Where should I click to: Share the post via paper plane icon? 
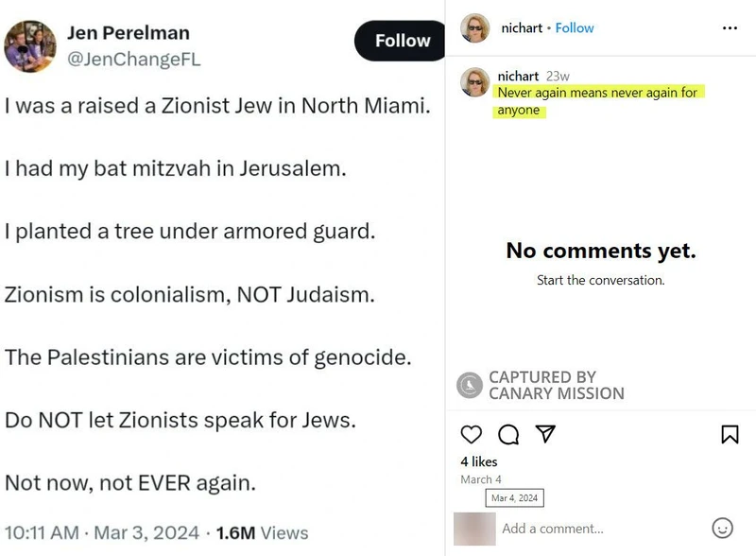545,434
